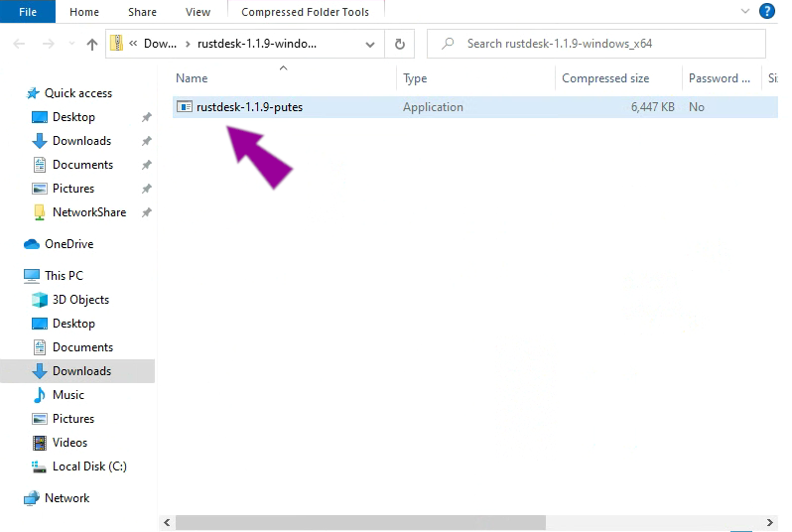The height and width of the screenshot is (532, 792).
Task: Click the search rustdesk-1.1.9-windows_x64 field
Action: tap(605, 44)
